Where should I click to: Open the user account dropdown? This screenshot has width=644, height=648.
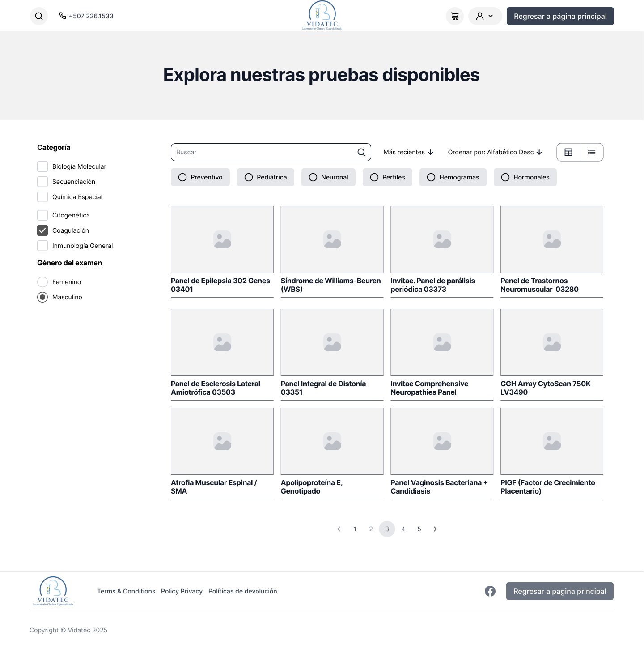pyautogui.click(x=485, y=16)
